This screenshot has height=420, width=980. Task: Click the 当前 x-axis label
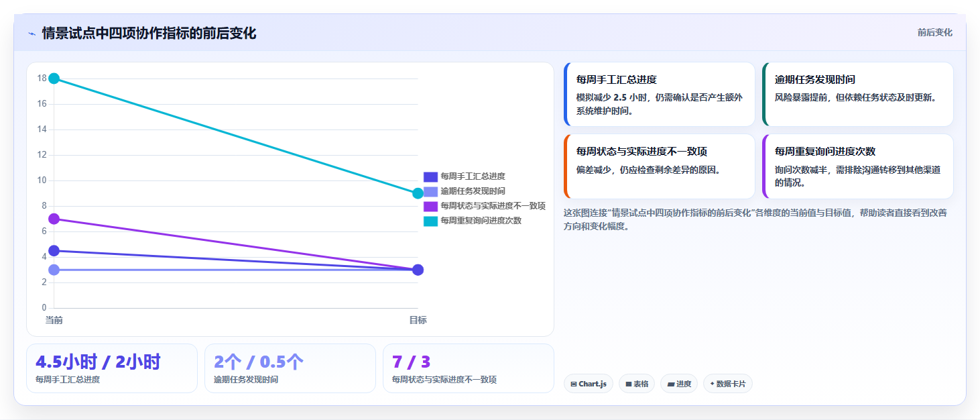click(x=54, y=320)
